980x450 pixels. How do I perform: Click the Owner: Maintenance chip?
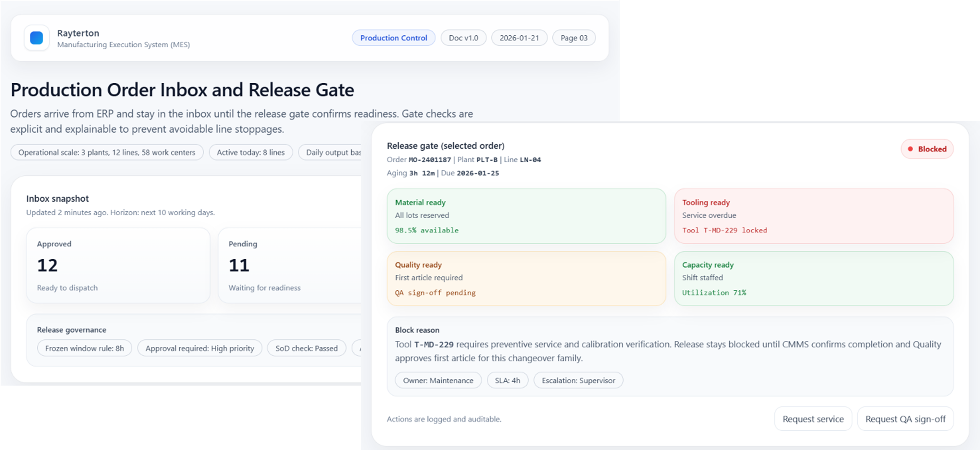[x=438, y=381]
